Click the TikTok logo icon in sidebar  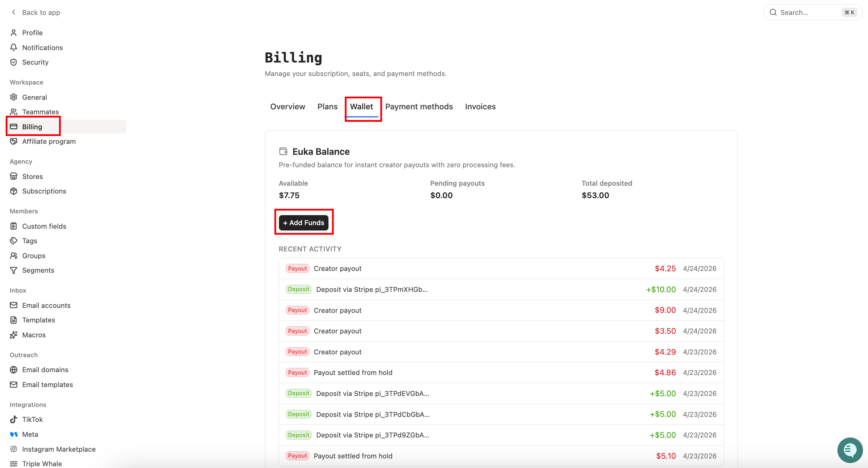click(14, 419)
